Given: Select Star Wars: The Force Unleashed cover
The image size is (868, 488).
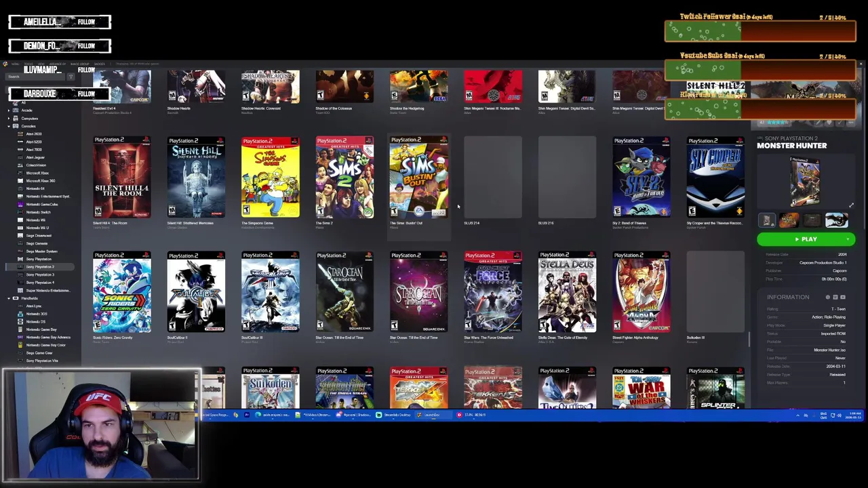Looking at the screenshot, I should [x=493, y=292].
